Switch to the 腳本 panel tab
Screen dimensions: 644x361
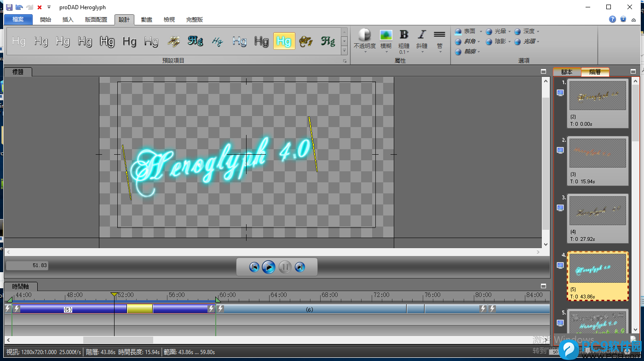567,72
